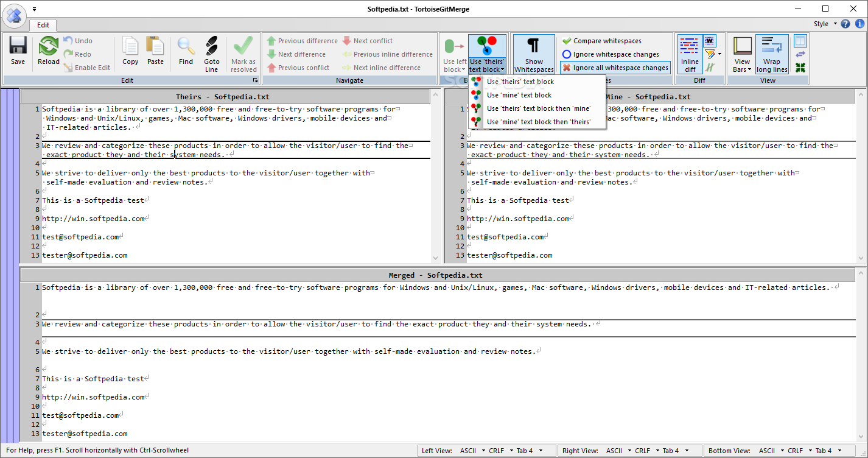The height and width of the screenshot is (458, 868).
Task: Toggle Wrap long lines
Action: pyautogui.click(x=772, y=54)
